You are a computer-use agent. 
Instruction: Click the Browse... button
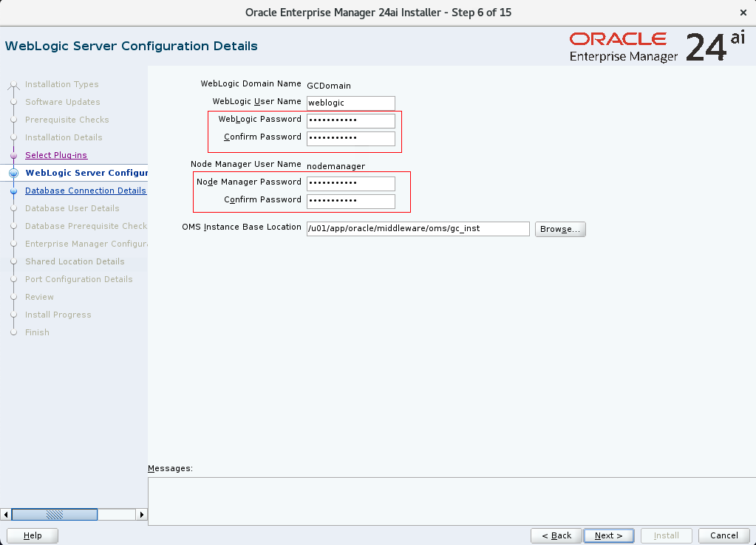point(560,229)
